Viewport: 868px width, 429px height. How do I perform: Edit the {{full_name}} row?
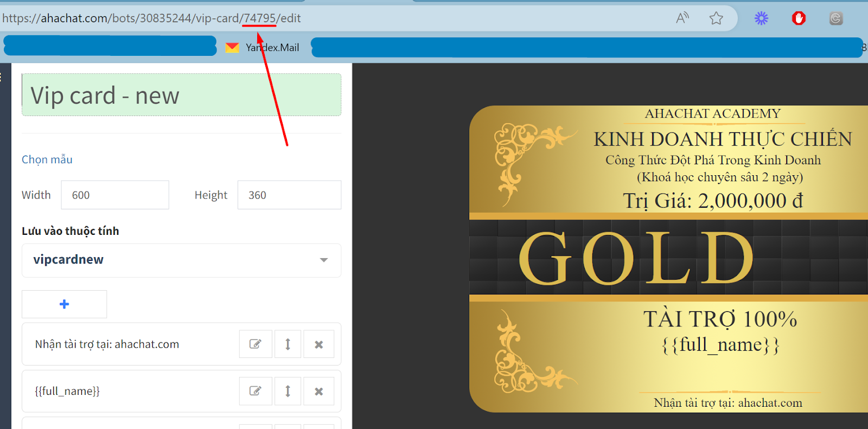tap(256, 391)
